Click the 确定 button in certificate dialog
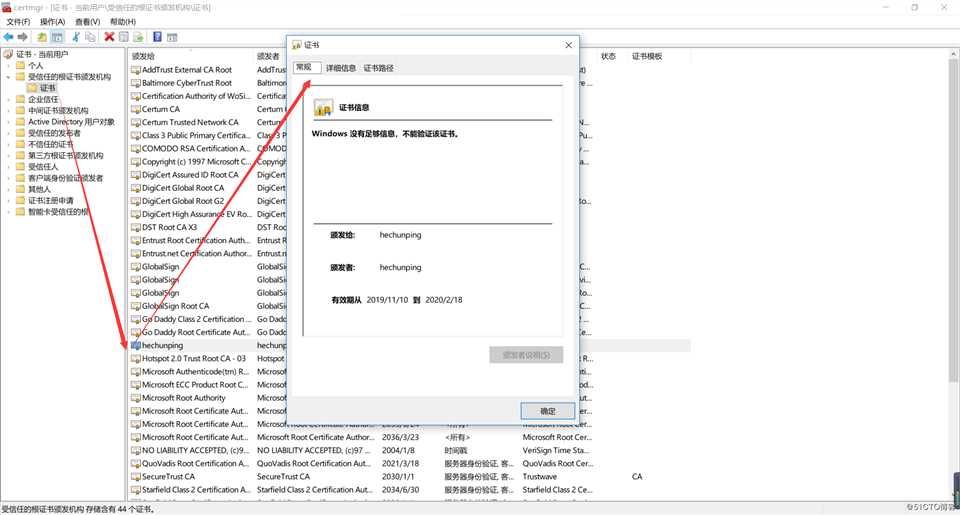The width and height of the screenshot is (960, 515). [x=548, y=411]
